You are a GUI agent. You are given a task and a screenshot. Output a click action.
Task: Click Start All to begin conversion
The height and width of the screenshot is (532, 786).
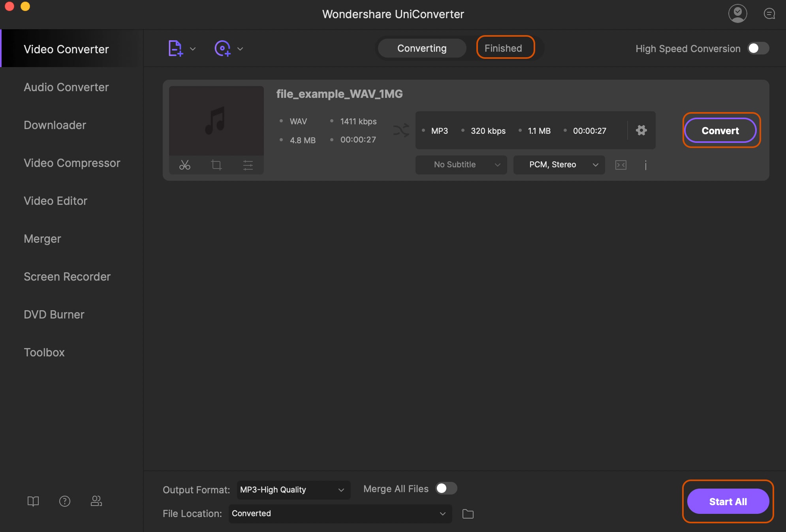pyautogui.click(x=728, y=500)
